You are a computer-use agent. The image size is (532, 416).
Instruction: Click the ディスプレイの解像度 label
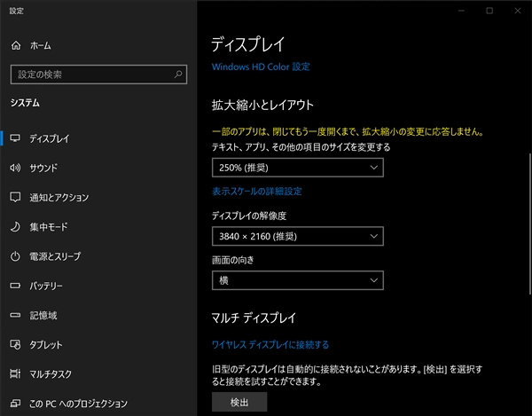[x=249, y=216]
